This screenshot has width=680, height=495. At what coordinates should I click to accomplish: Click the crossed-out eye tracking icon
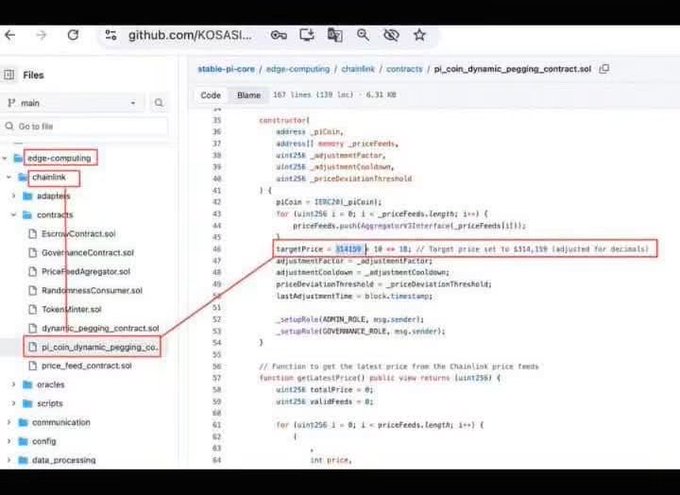point(391,35)
